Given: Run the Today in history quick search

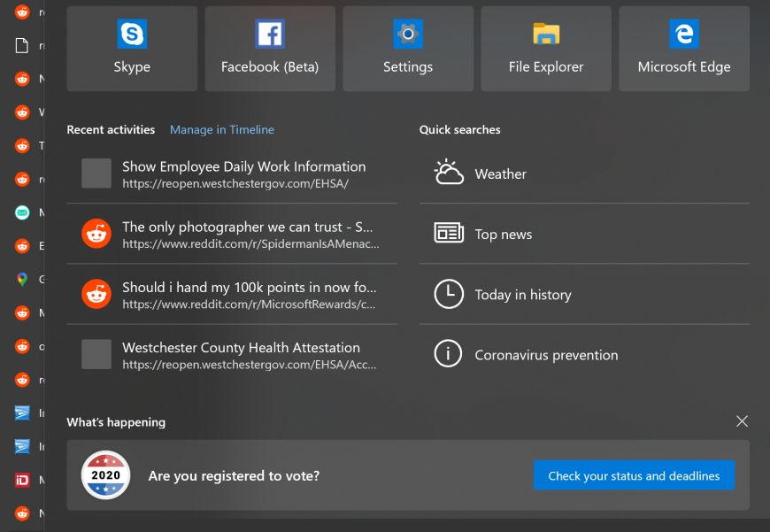Looking at the screenshot, I should [x=584, y=294].
